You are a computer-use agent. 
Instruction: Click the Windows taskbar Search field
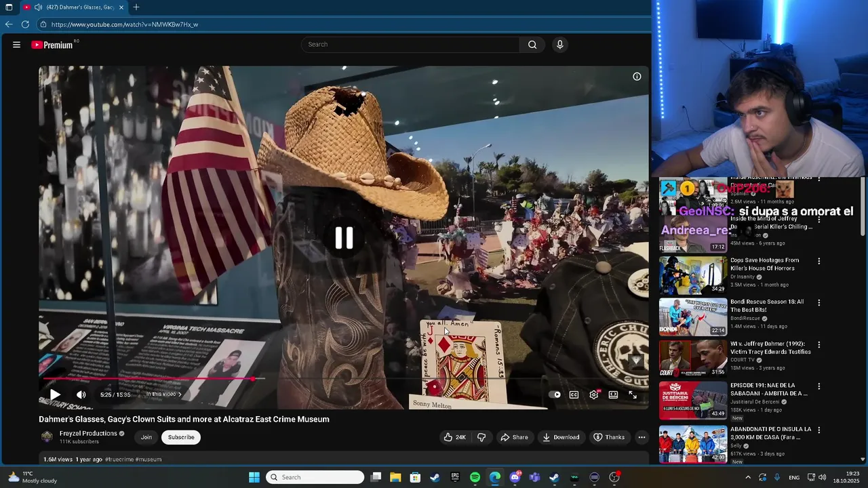(315, 477)
